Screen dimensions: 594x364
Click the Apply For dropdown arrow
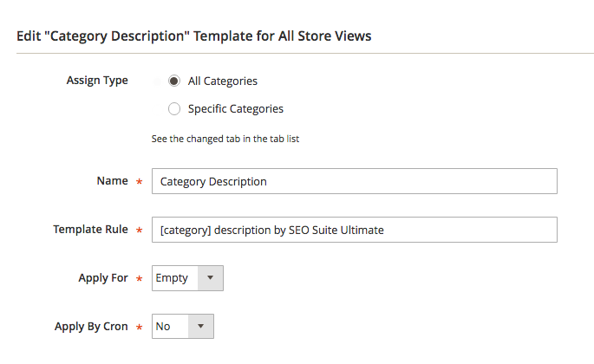(x=211, y=278)
